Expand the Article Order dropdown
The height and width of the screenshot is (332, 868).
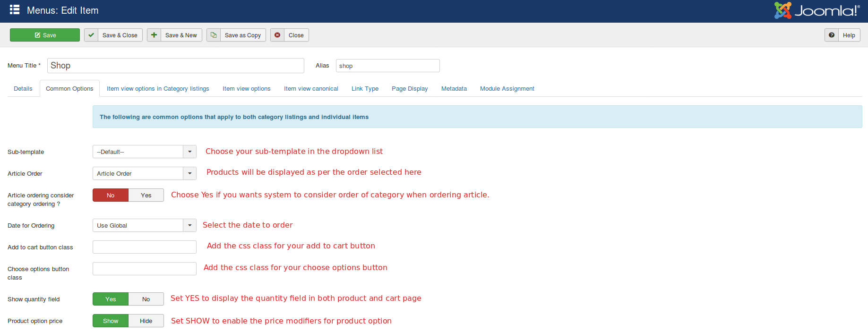pos(144,173)
